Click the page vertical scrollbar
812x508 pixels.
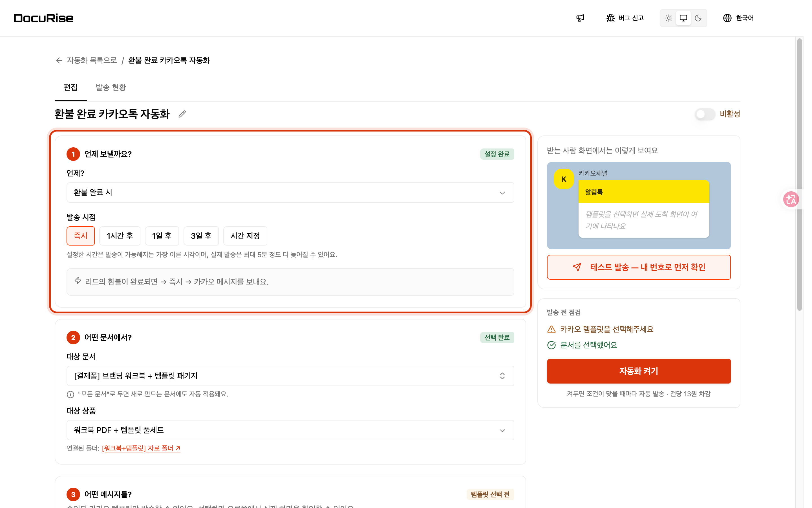799,175
